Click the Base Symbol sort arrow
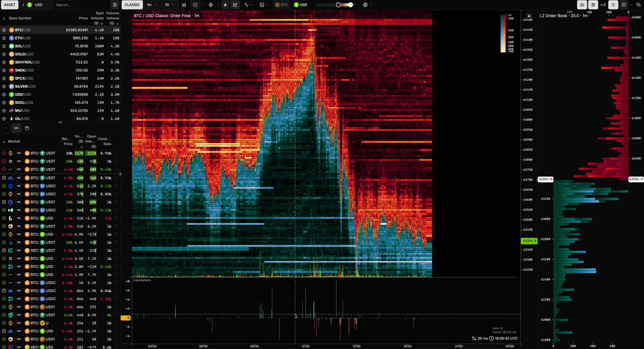The width and height of the screenshot is (644, 349). (4, 18)
